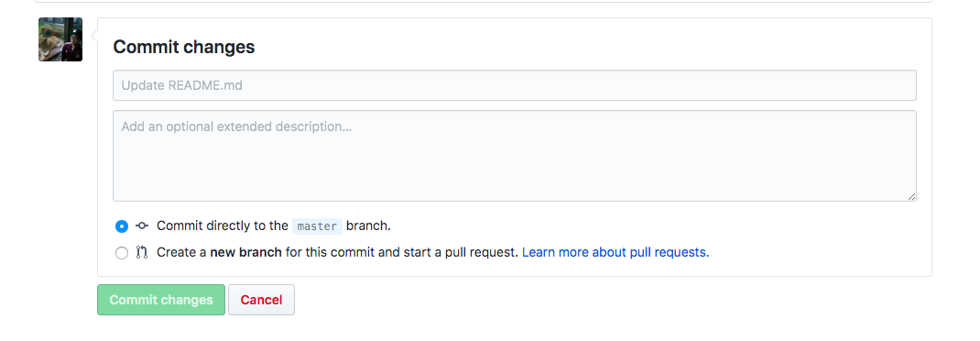Click the textarea resize handle corner

(x=912, y=196)
